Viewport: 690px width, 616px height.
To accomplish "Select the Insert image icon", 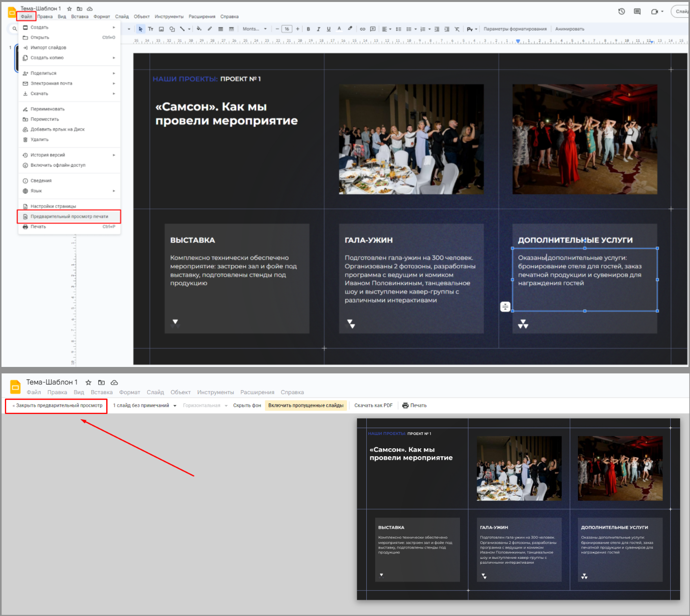I will click(160, 29).
